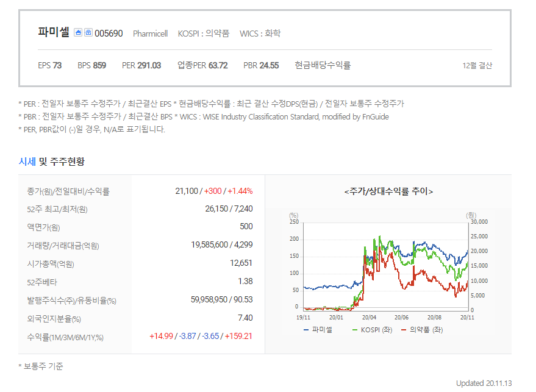
Task: Click KOSPI : 의약품 classification
Action: point(204,34)
